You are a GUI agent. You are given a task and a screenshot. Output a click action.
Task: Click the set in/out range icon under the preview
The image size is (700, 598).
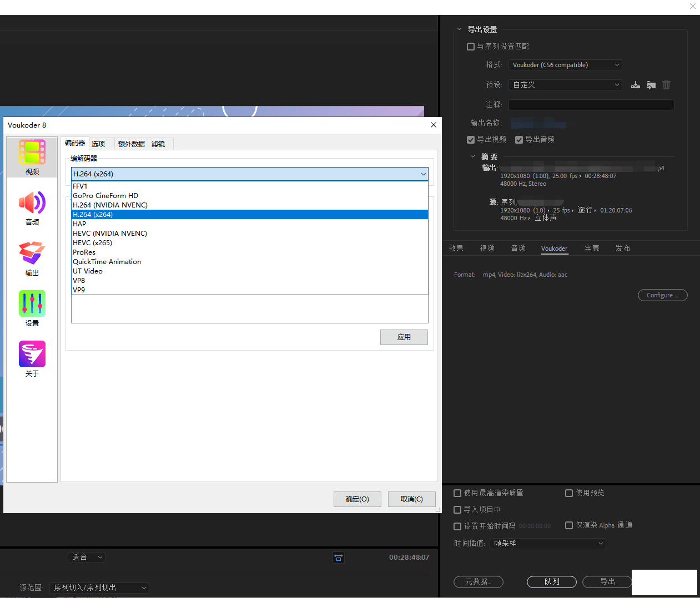click(339, 558)
